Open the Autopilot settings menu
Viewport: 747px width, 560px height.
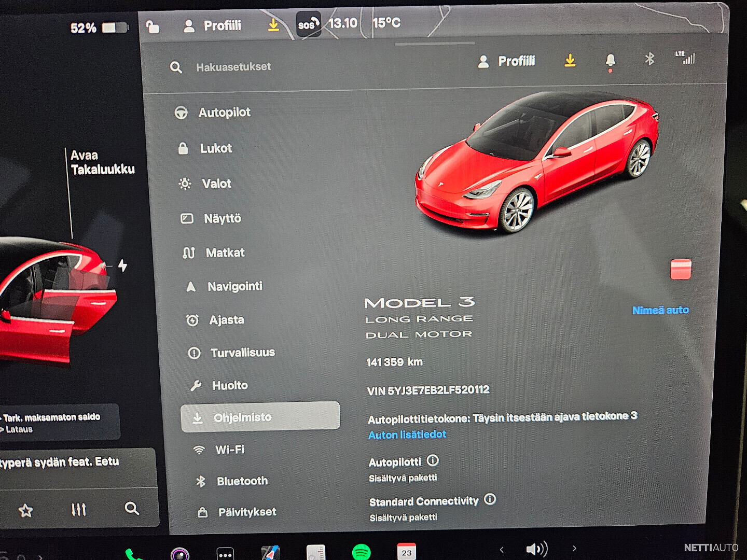point(224,113)
